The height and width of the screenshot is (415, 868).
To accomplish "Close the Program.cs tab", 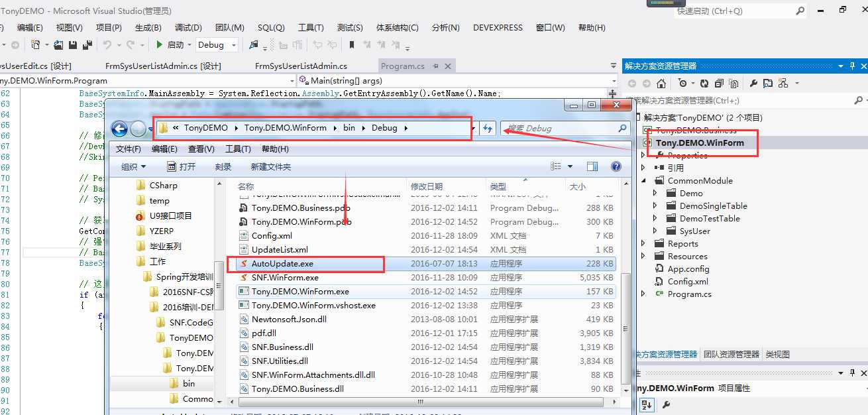I will click(x=448, y=66).
